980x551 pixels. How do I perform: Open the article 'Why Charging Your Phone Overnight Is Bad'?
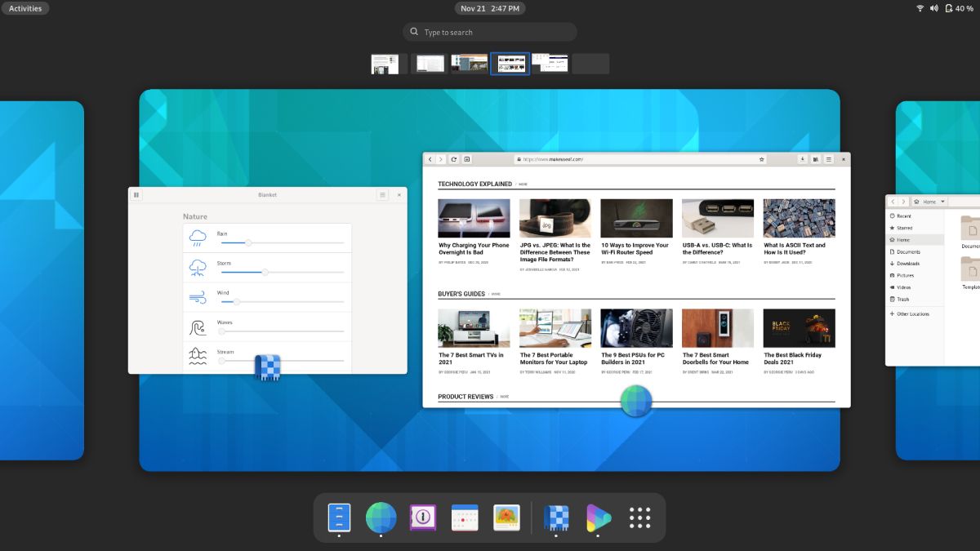click(474, 248)
